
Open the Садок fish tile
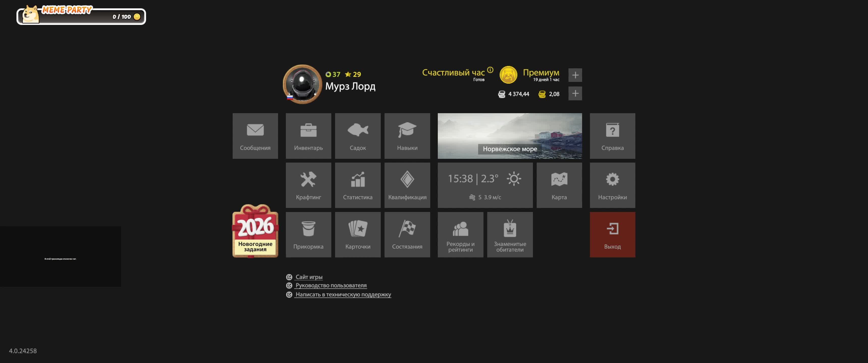coord(358,136)
